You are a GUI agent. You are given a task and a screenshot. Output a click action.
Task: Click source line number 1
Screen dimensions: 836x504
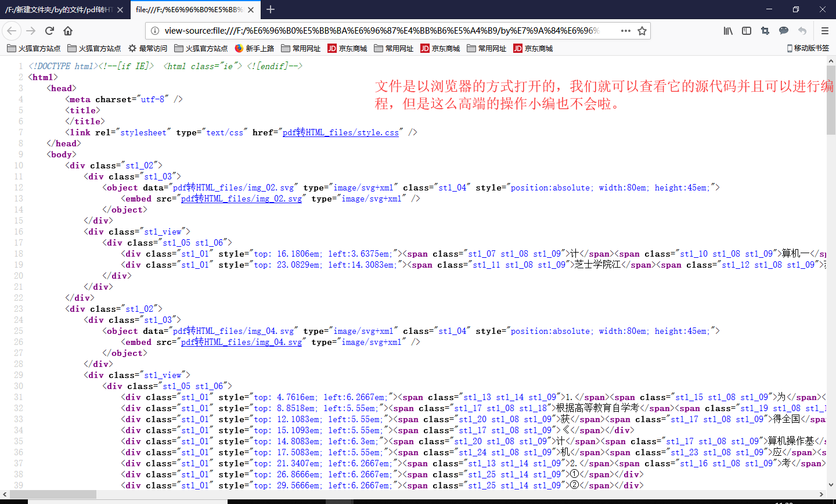(21, 66)
